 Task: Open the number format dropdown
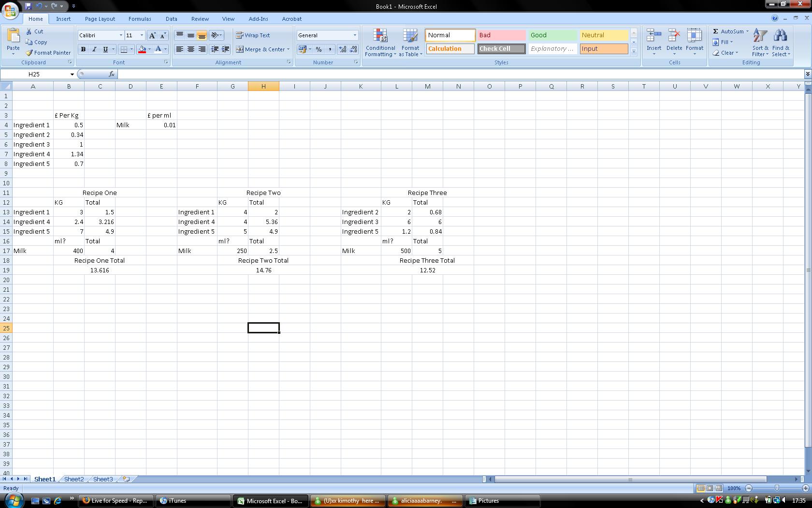pos(355,35)
